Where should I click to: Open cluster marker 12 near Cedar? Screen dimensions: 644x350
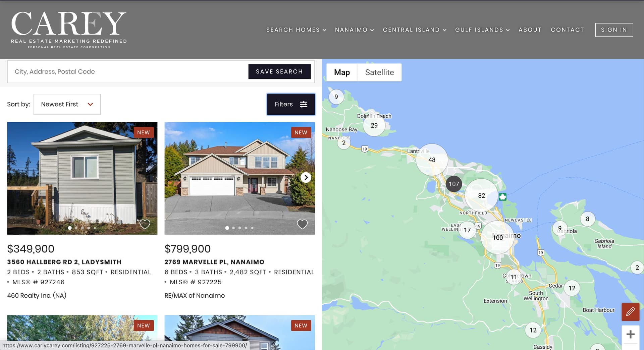pyautogui.click(x=572, y=288)
